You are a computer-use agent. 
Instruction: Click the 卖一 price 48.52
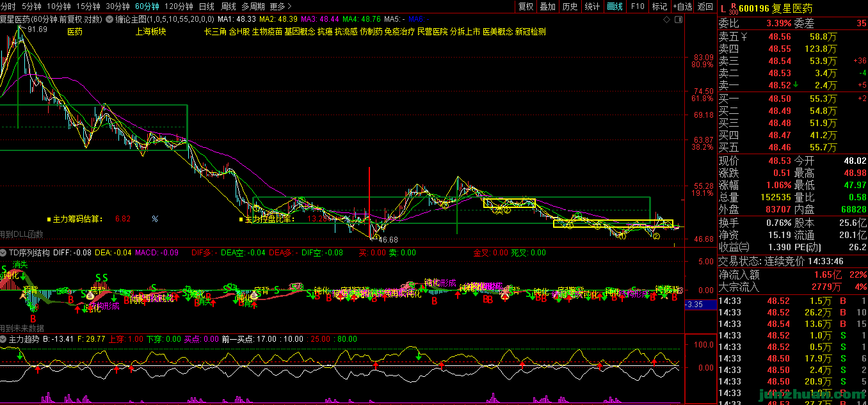point(780,85)
